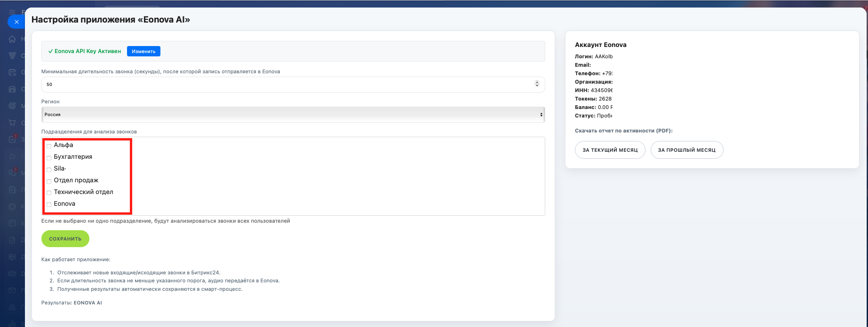Click the Eonova API Key Активен status
This screenshot has height=327, width=868.
click(x=85, y=51)
